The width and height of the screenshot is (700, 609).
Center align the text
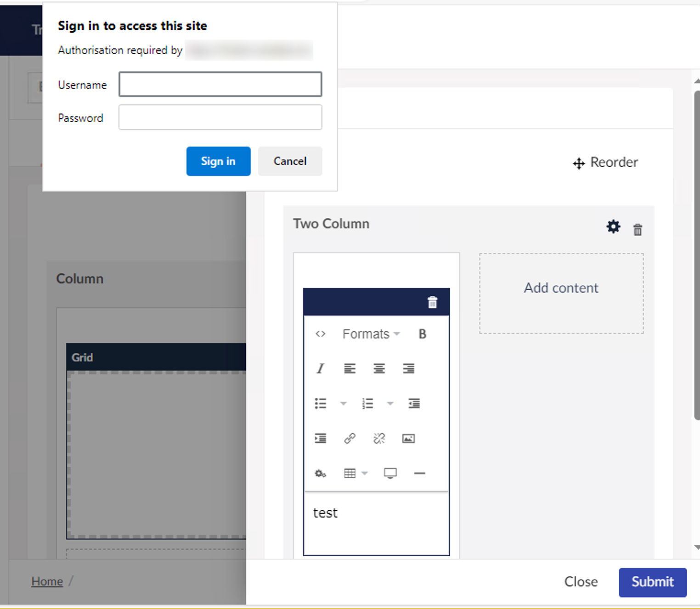pos(379,368)
